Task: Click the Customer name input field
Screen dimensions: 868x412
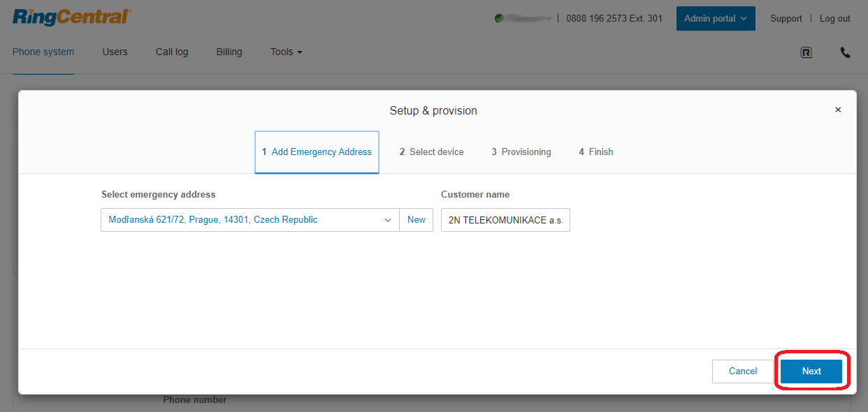Action: [x=505, y=220]
